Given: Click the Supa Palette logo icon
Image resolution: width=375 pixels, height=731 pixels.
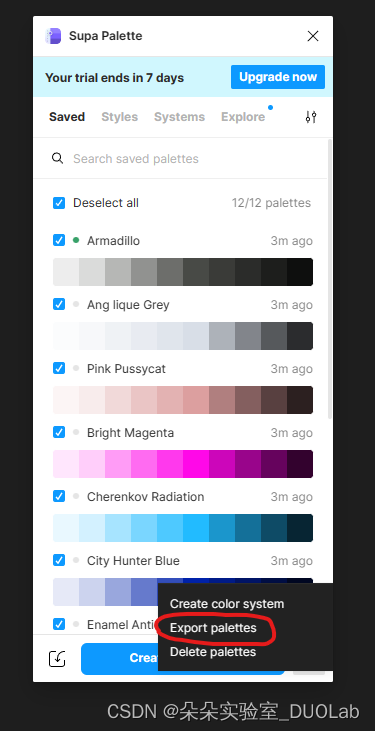Looking at the screenshot, I should coord(53,36).
